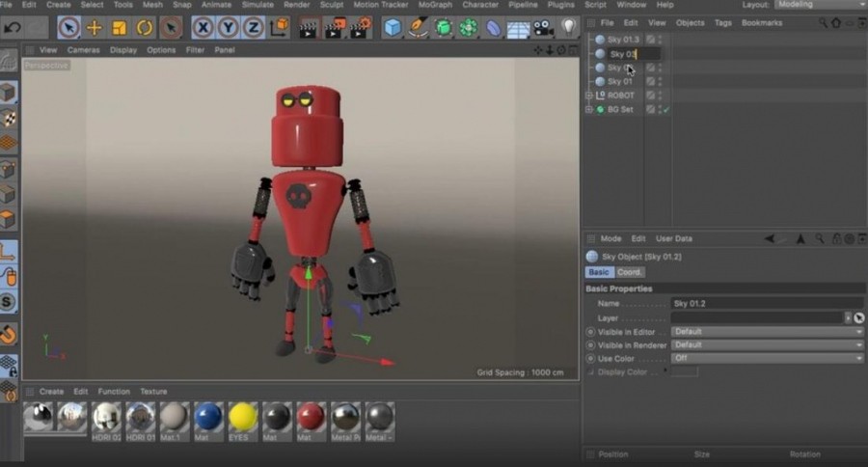Open the Create menu in menu bar
Screen dimensions: 868x467
(58, 5)
